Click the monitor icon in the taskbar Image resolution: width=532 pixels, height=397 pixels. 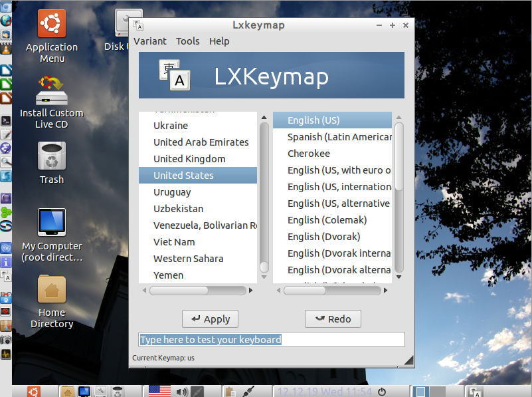(84, 392)
